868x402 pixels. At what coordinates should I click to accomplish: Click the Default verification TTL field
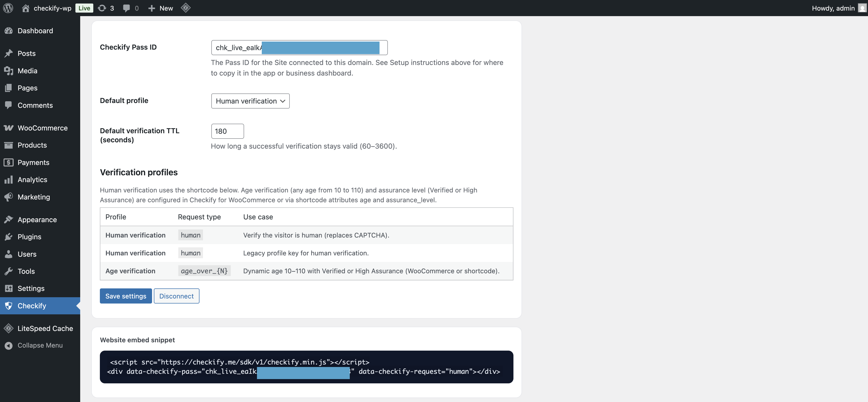227,131
